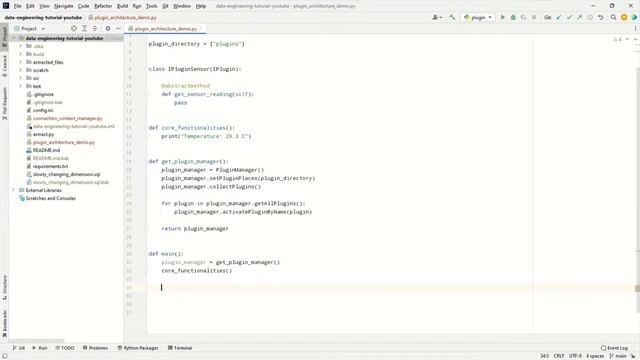The width and height of the screenshot is (640, 360).
Task: Open the plugin run configuration dropdown
Action: tap(478, 18)
